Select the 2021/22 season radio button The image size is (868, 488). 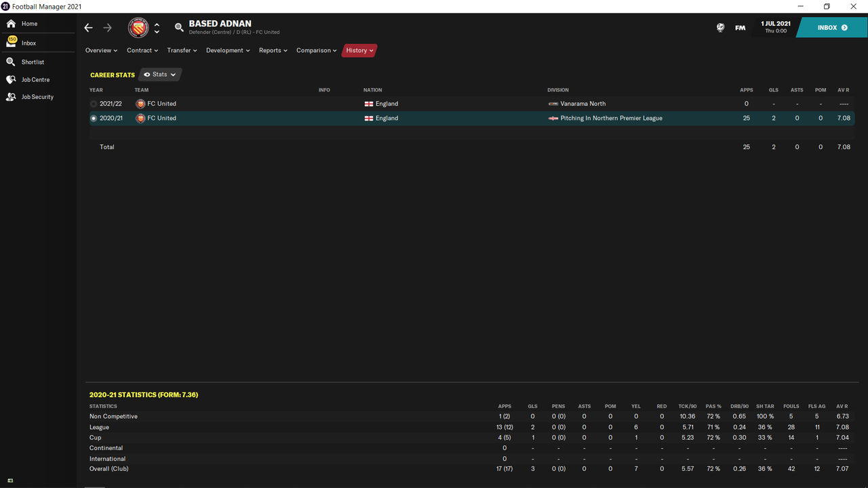[94, 104]
